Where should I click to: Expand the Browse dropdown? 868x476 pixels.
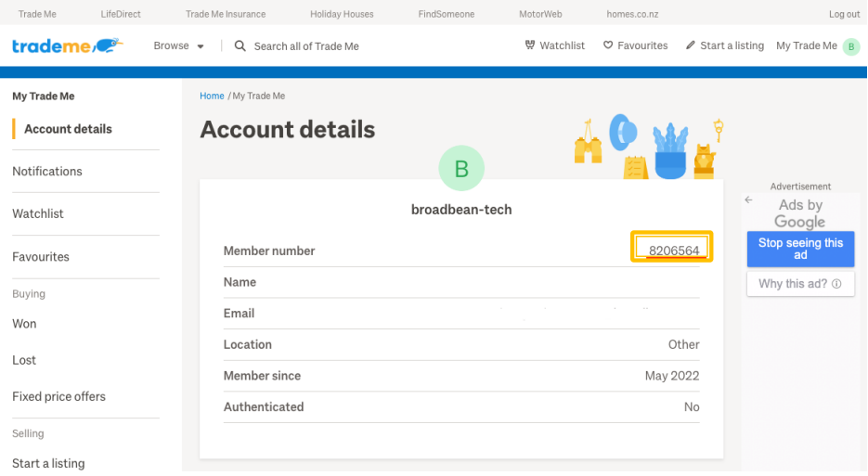coord(179,46)
